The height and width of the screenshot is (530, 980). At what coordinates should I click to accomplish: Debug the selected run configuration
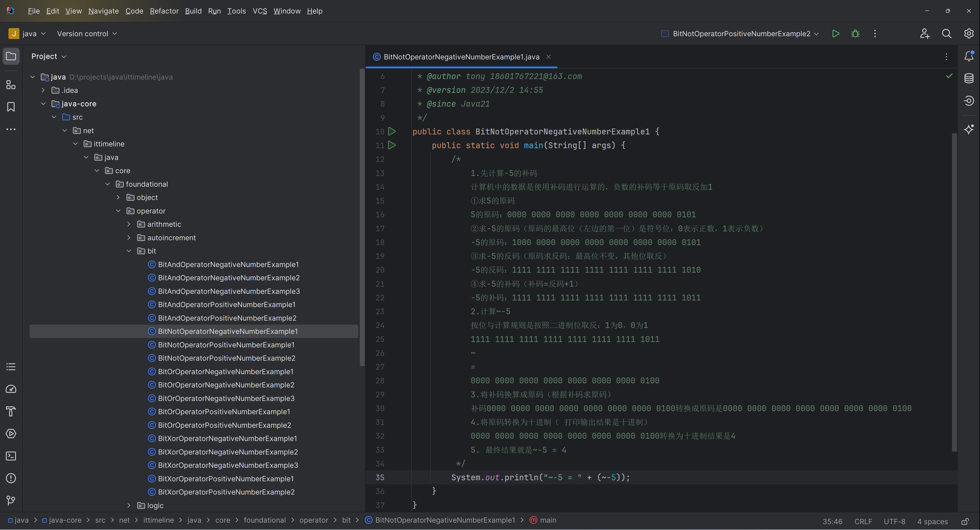[855, 33]
